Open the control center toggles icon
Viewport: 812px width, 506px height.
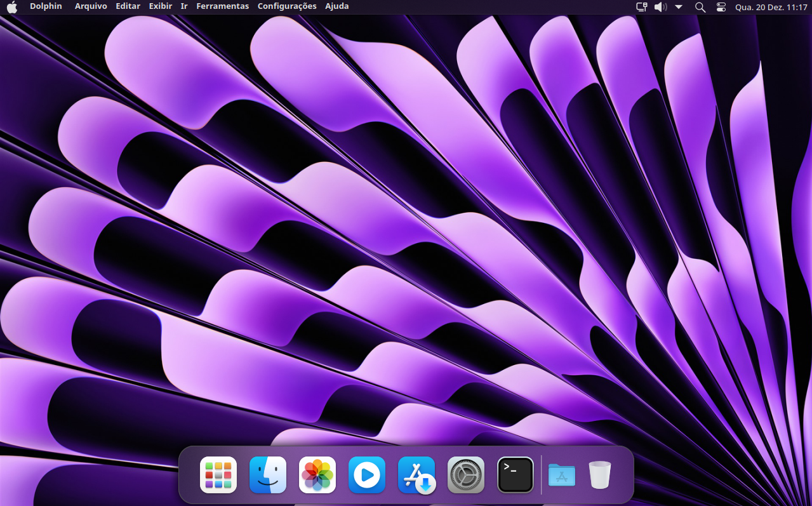pos(721,7)
